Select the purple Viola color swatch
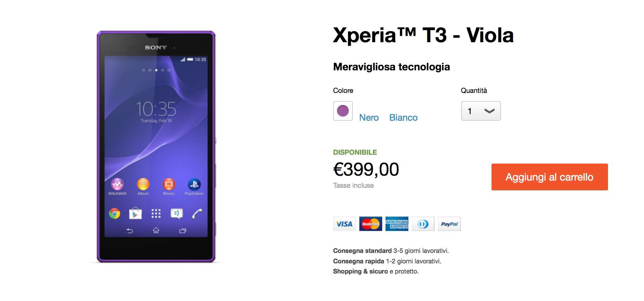The height and width of the screenshot is (301, 644). (343, 111)
